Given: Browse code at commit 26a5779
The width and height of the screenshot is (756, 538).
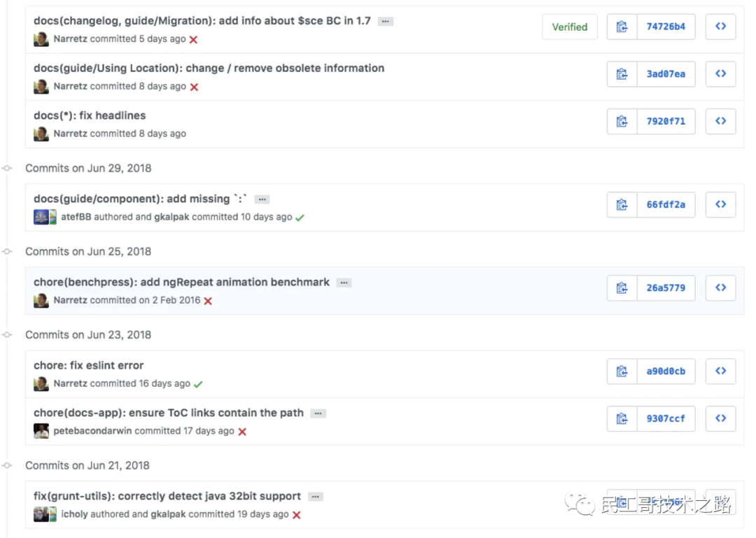Looking at the screenshot, I should point(720,288).
